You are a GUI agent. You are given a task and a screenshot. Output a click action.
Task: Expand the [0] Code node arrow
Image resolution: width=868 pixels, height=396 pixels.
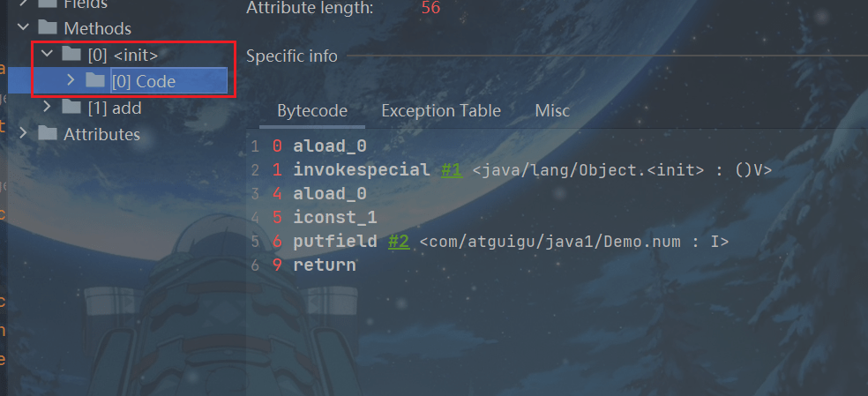(x=71, y=81)
